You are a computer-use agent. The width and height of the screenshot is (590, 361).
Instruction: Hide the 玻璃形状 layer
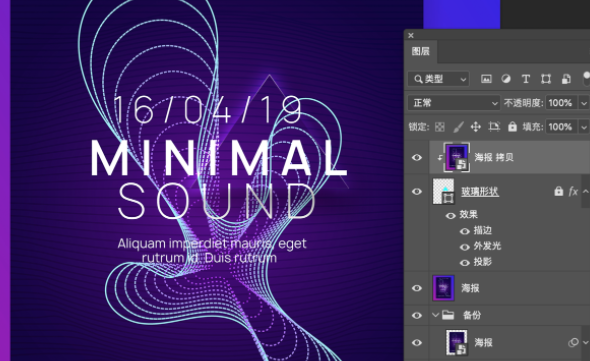(x=417, y=192)
